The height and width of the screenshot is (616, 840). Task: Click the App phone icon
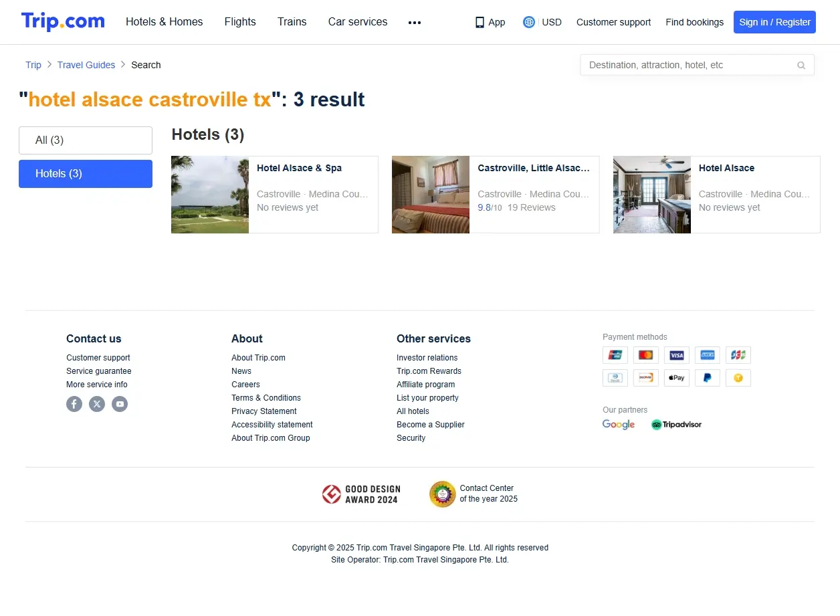(x=480, y=22)
